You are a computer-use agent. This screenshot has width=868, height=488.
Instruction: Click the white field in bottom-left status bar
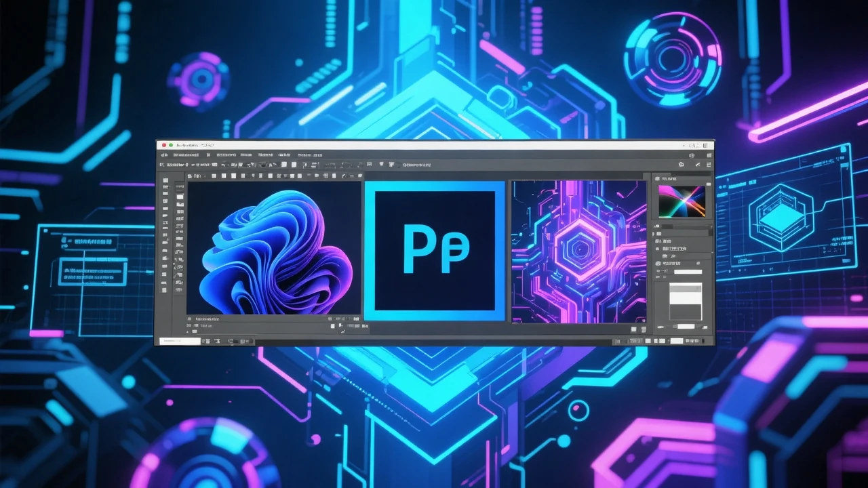click(180, 341)
